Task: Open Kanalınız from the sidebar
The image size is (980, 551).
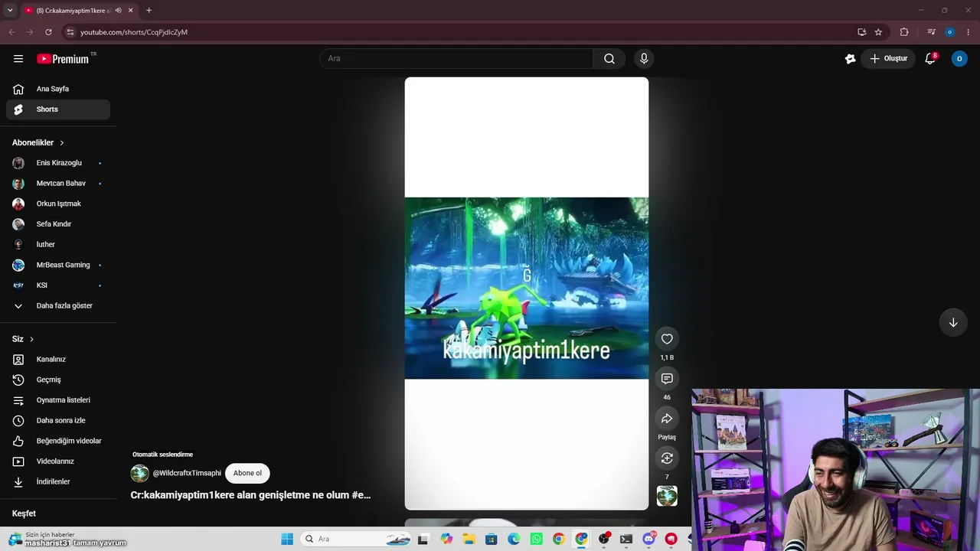Action: 58,359
